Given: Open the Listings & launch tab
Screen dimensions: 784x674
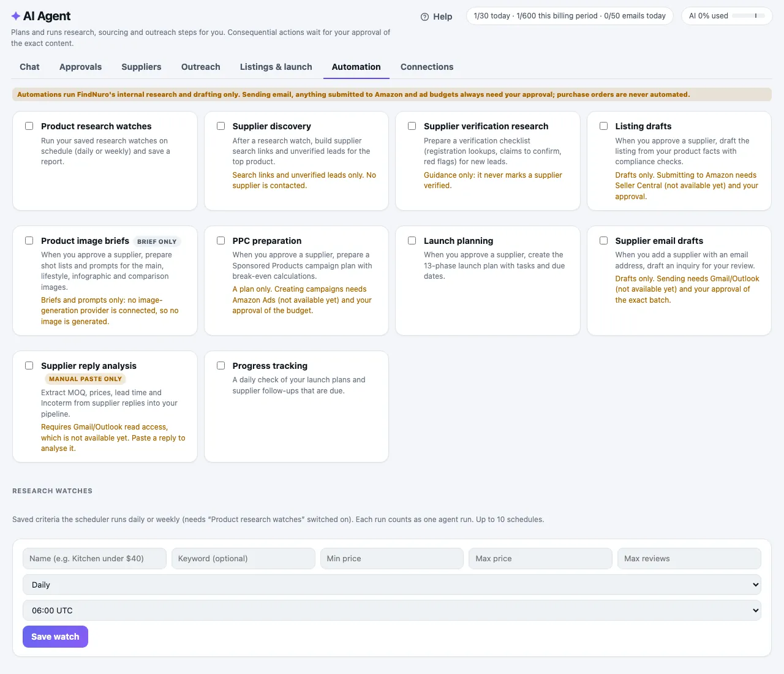Looking at the screenshot, I should coord(276,67).
